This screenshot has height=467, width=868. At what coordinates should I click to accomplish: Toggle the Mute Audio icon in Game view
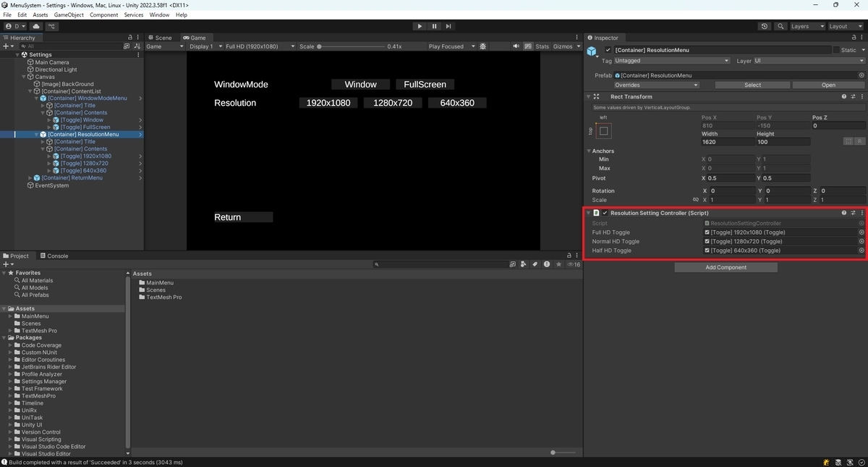516,46
